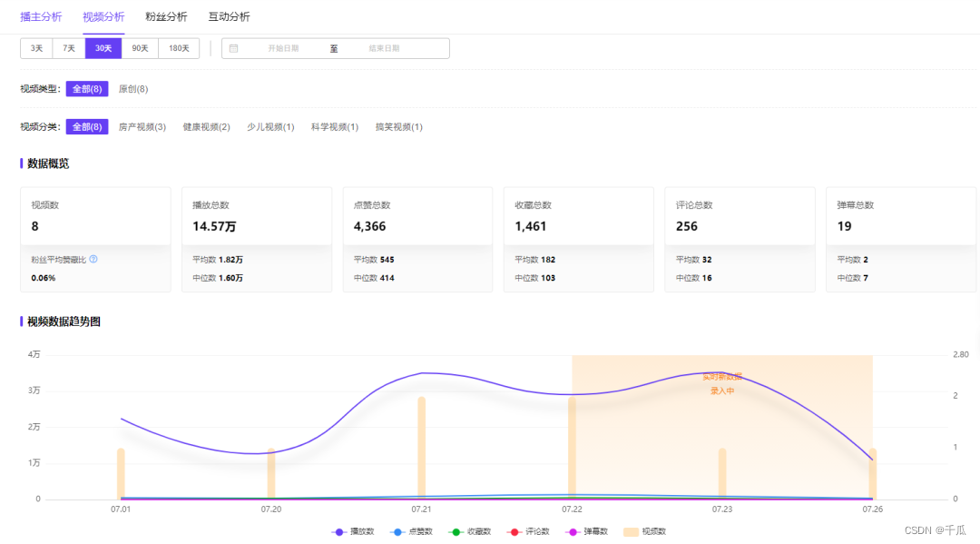
Task: Toggle the 播放数 legend series
Action: click(353, 531)
